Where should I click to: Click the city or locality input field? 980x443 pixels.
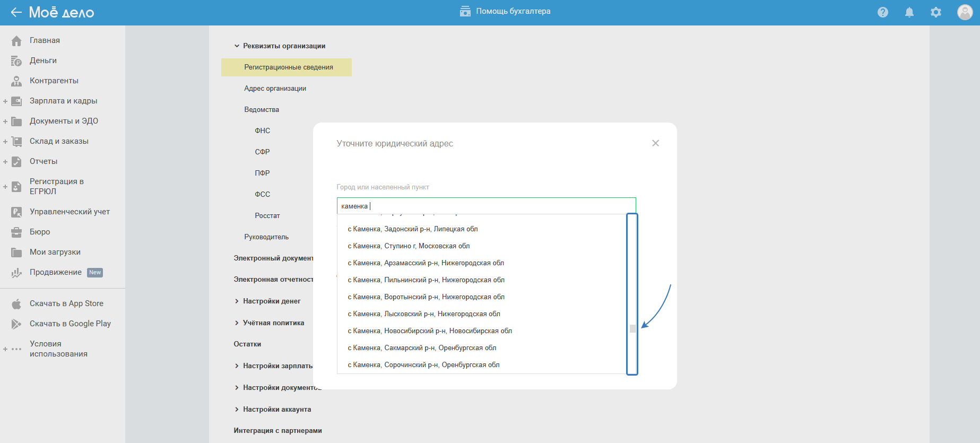click(x=486, y=206)
